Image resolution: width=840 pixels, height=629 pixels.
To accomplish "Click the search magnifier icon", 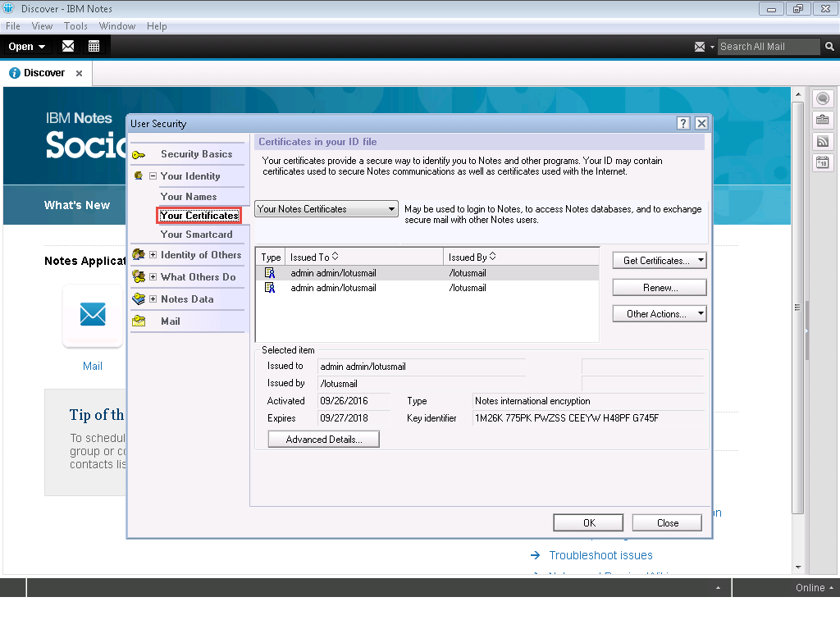I will pyautogui.click(x=829, y=47).
